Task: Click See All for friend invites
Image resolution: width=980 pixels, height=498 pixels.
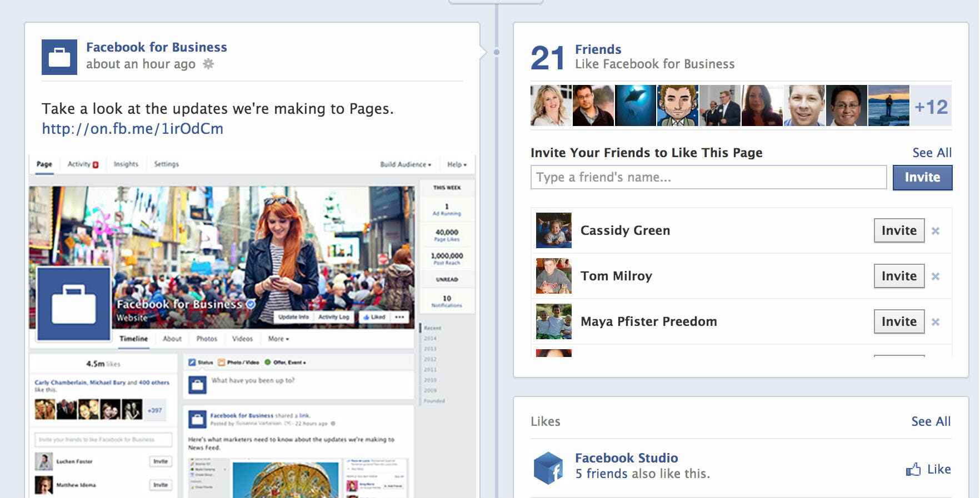Action: point(932,153)
